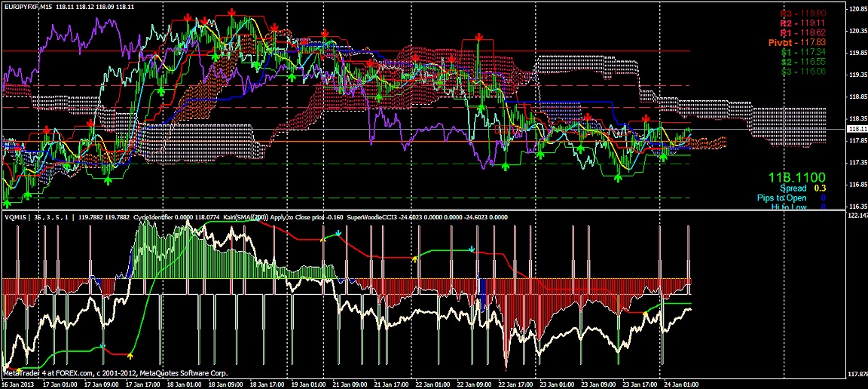Screen dimensions: 868x389
Task: Select the R3 - 119.90 resistance label
Action: 803,13
